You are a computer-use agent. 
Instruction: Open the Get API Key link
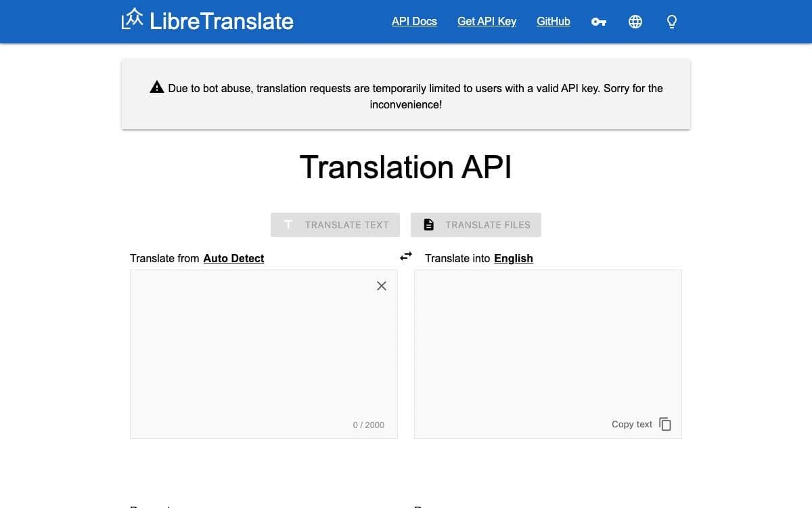pyautogui.click(x=487, y=21)
